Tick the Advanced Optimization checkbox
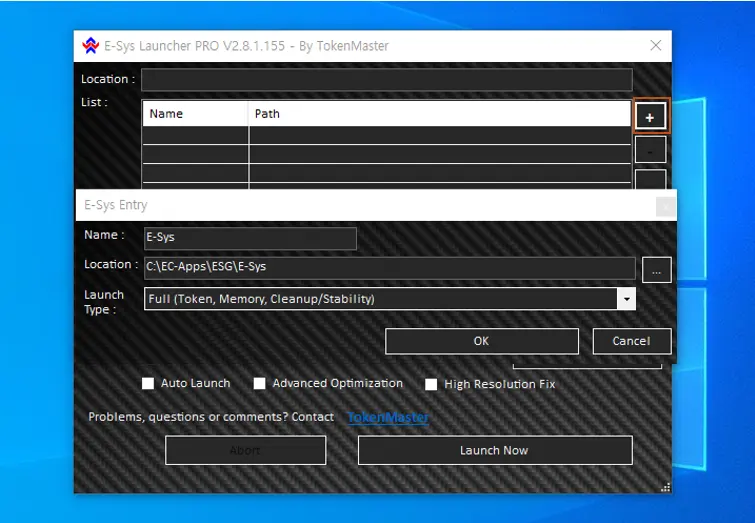 (x=260, y=383)
